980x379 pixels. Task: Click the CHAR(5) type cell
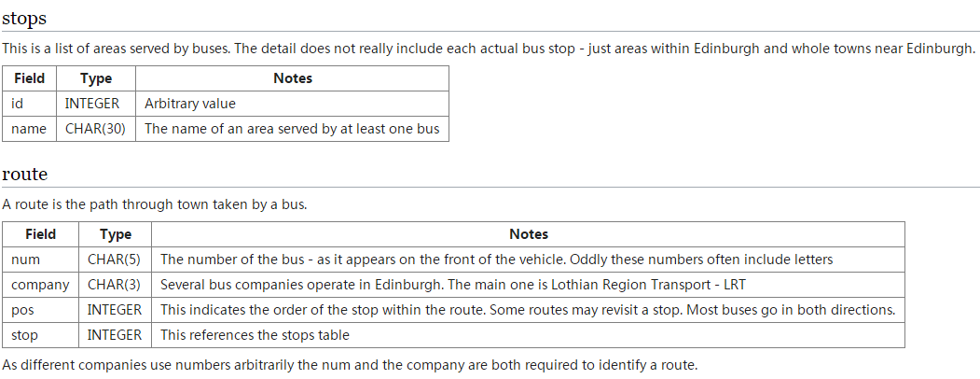[x=114, y=259]
